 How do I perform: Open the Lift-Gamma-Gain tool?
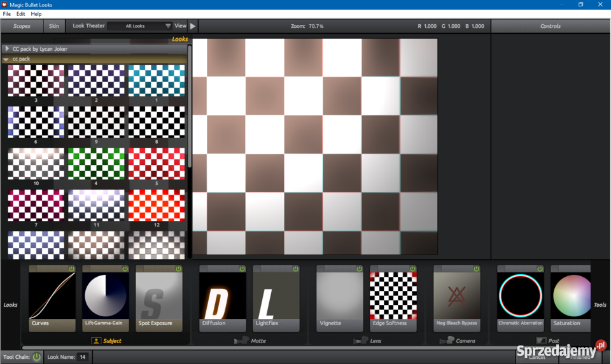[106, 297]
